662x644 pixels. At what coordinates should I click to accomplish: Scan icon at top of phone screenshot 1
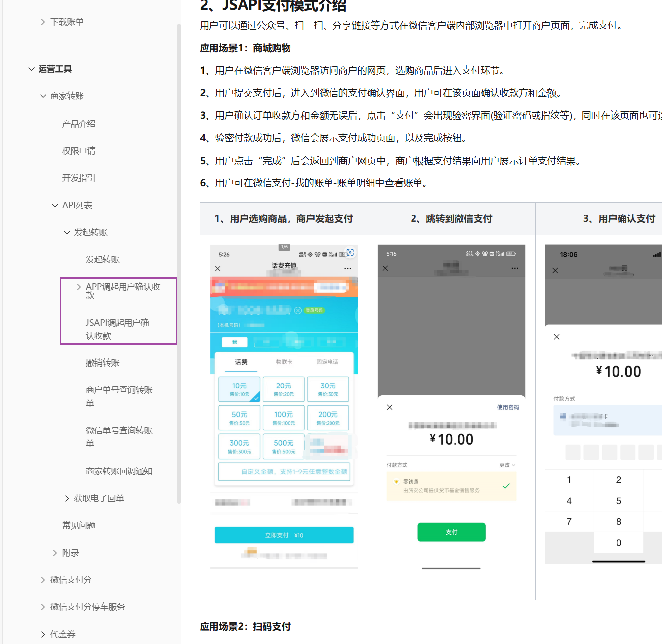pyautogui.click(x=350, y=252)
